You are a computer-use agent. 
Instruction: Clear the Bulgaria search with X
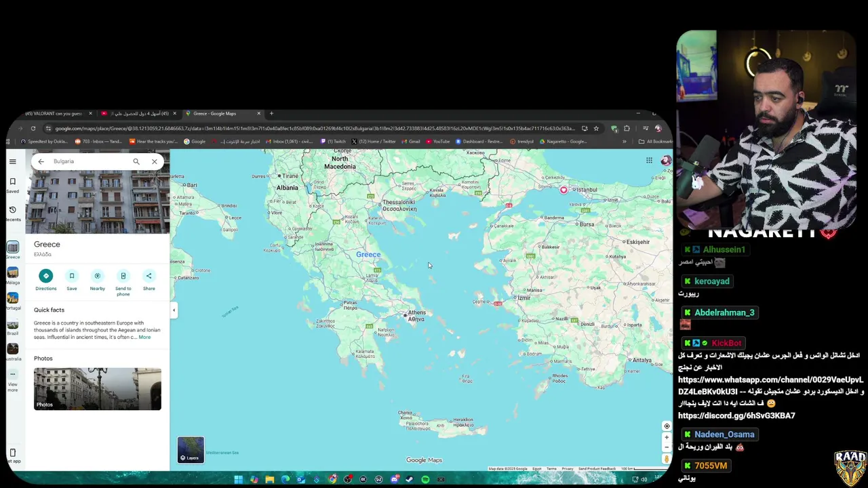point(155,161)
